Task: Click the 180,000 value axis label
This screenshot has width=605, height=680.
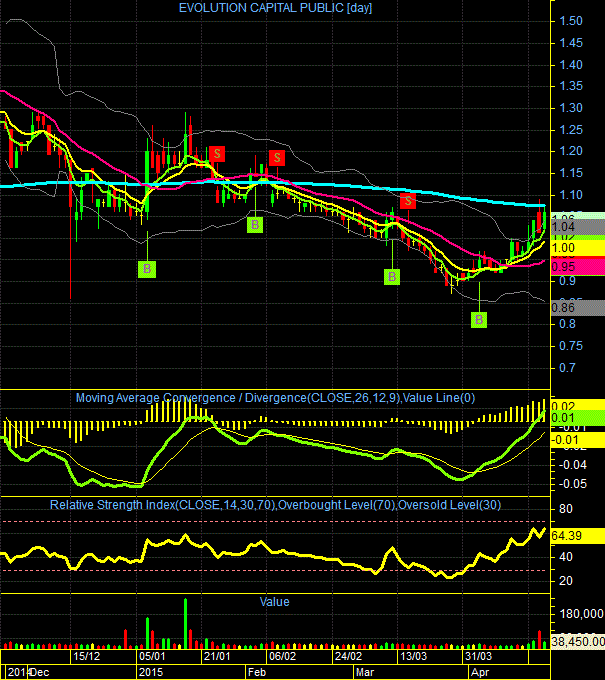Action: click(x=581, y=614)
